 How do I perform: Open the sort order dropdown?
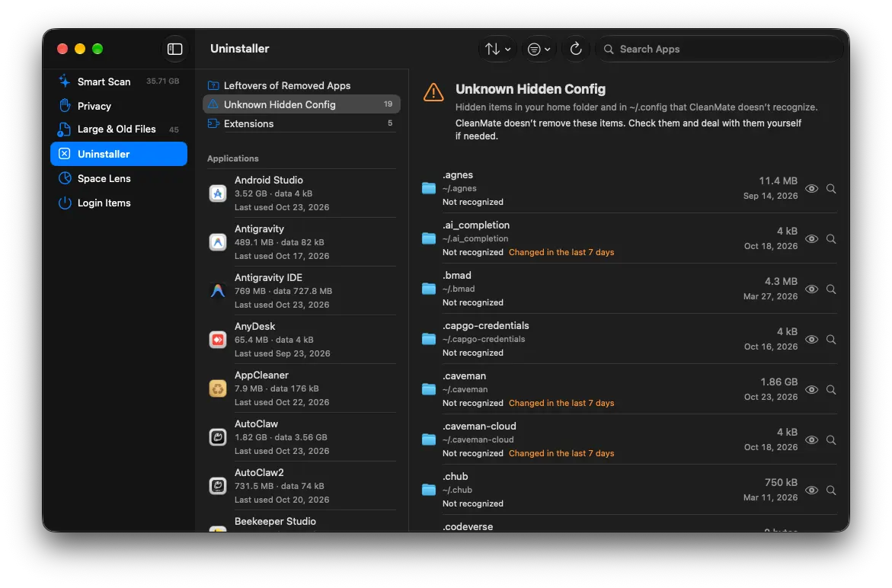point(497,49)
